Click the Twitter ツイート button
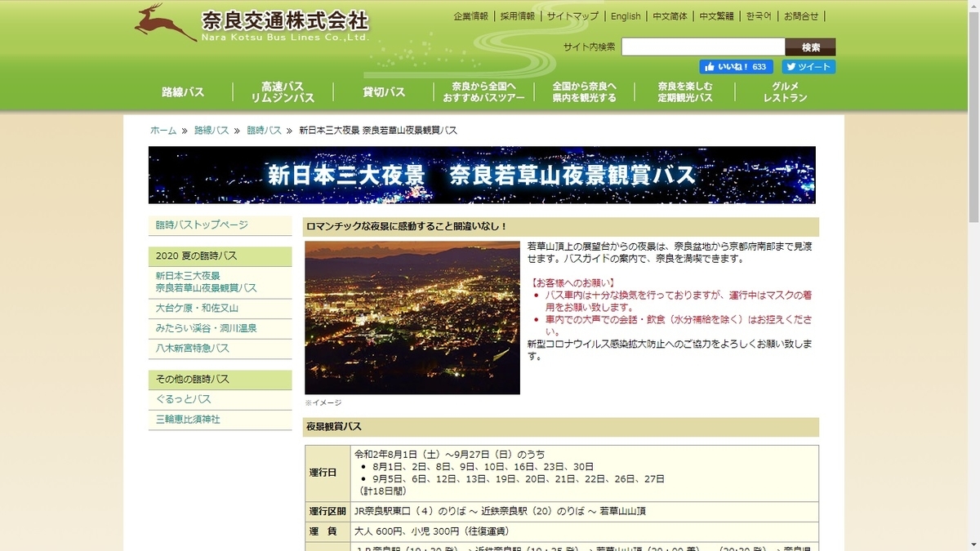 coord(808,67)
